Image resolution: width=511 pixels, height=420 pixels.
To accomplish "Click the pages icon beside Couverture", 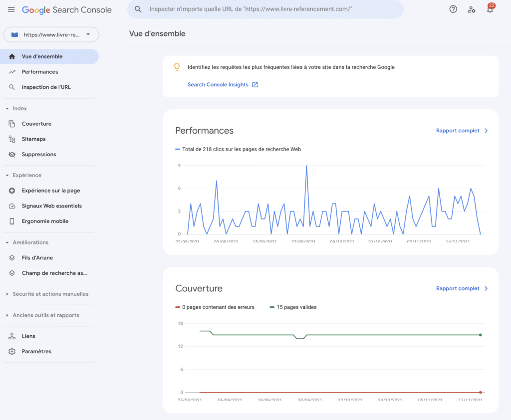I will (12, 124).
